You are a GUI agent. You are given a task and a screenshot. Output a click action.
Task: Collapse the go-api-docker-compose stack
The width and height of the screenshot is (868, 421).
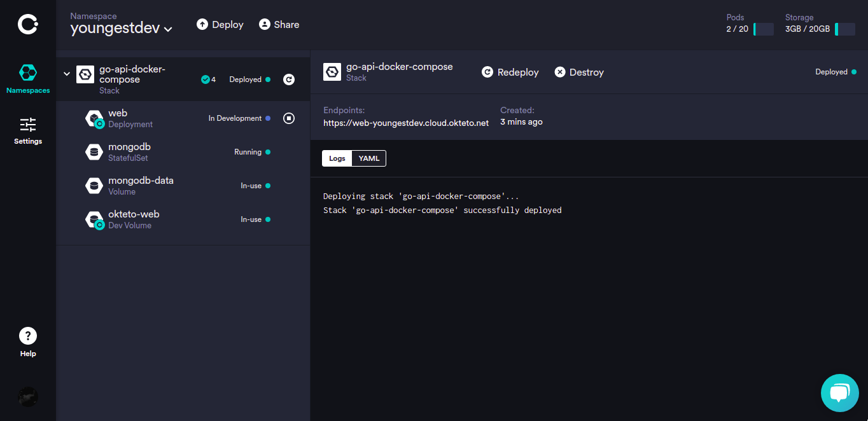click(67, 74)
